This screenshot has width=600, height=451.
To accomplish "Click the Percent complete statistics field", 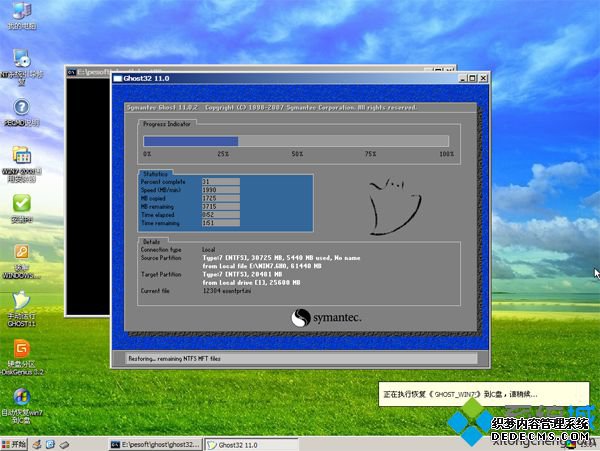I will 219,182.
